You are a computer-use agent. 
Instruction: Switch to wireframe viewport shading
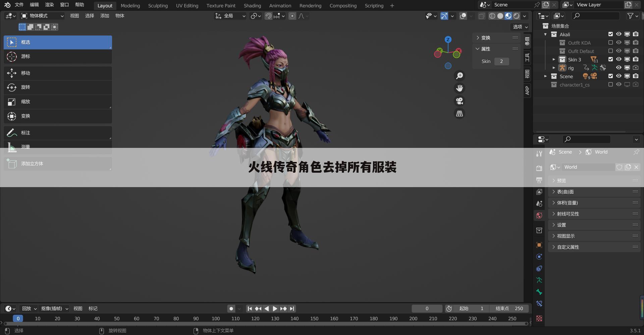click(x=492, y=16)
